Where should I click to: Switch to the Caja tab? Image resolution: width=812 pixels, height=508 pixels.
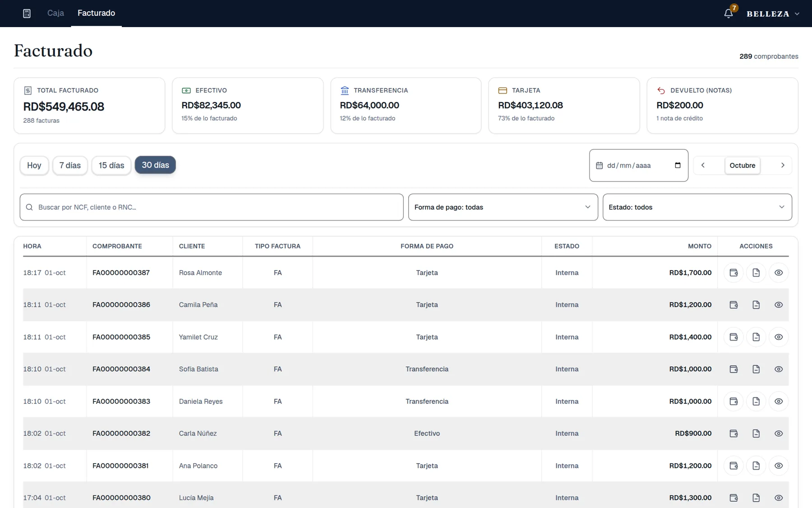coord(55,13)
